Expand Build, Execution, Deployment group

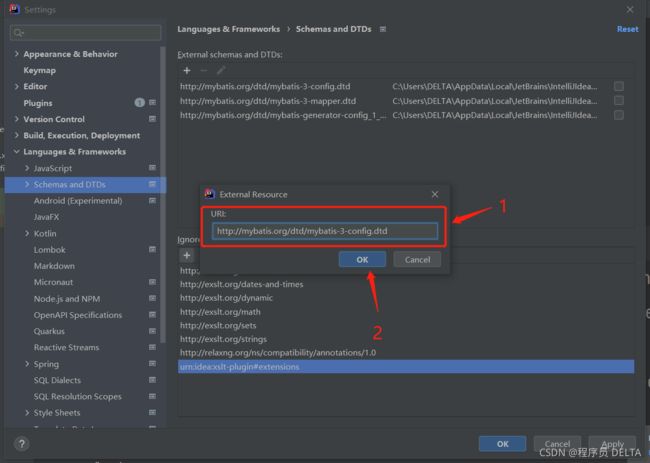(17, 136)
